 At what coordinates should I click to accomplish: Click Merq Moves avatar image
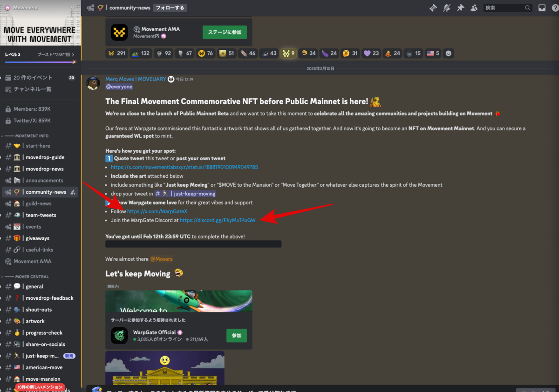click(x=93, y=83)
